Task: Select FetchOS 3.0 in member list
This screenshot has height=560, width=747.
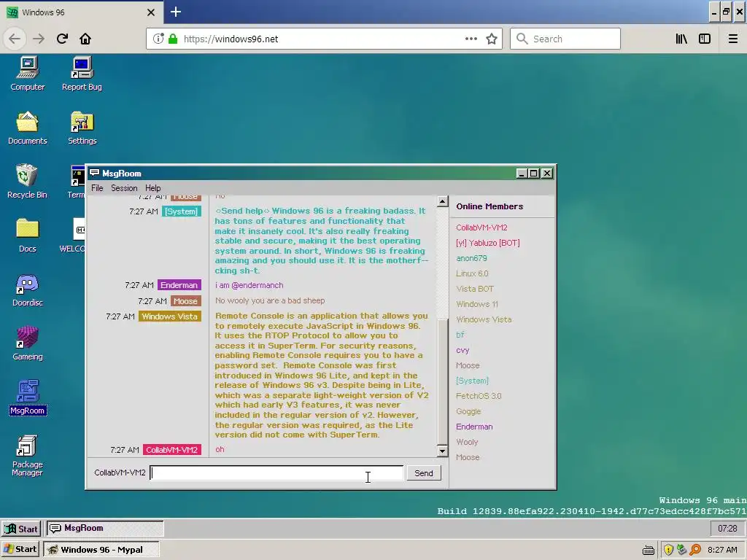Action: (x=479, y=396)
